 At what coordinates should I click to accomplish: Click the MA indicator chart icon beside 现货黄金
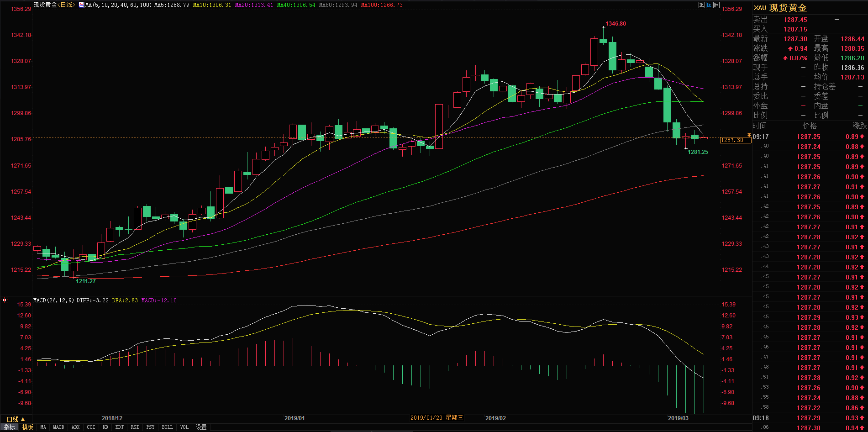(x=81, y=5)
